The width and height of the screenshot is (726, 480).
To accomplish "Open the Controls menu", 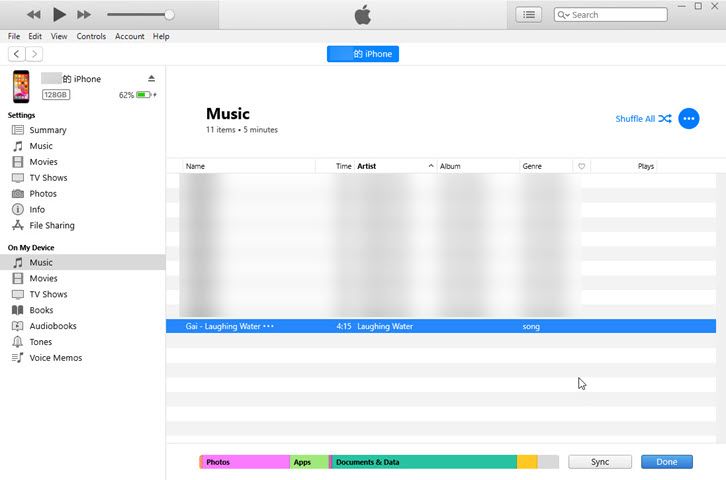I will pos(91,36).
